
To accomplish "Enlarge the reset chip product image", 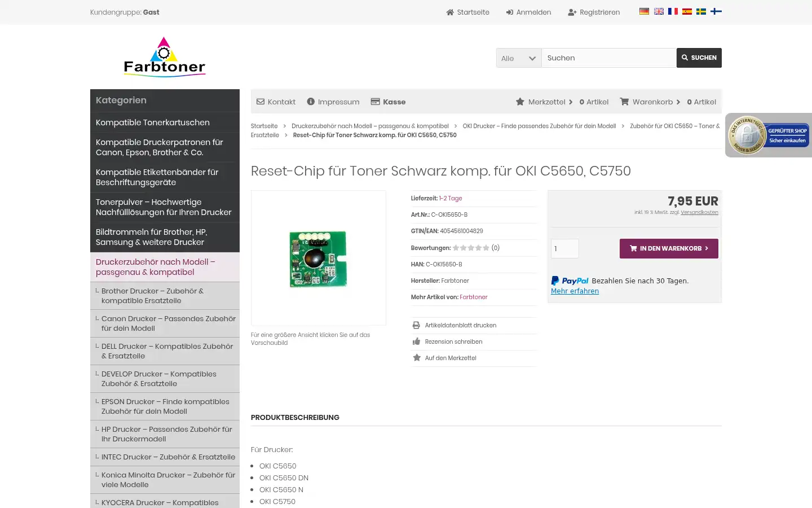I will coord(319,258).
